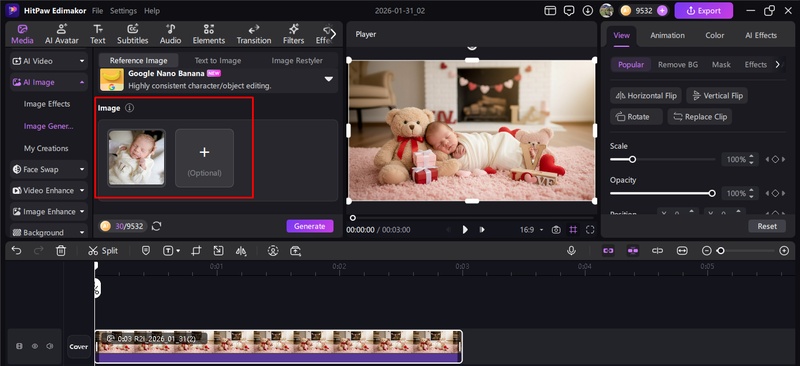The height and width of the screenshot is (366, 800).
Task: Take a snapshot with the camera icon
Action: [x=556, y=230]
